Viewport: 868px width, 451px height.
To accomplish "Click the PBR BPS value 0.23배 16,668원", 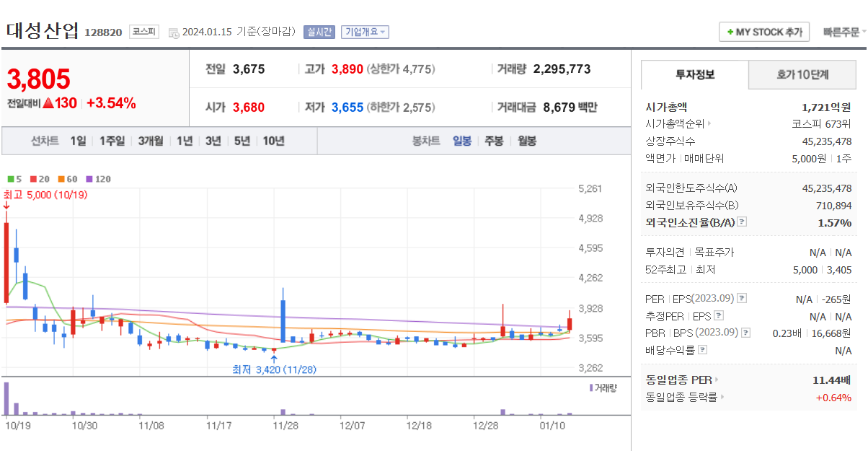I will 812,333.
